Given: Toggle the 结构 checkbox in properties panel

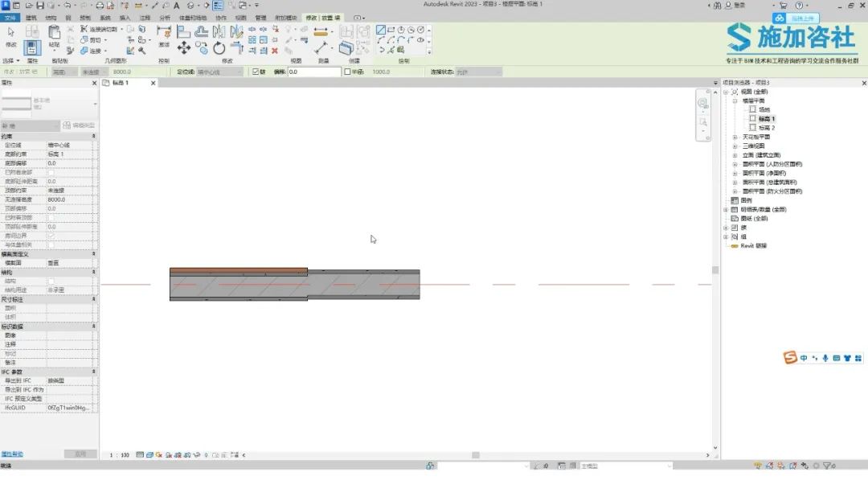Looking at the screenshot, I should (x=51, y=281).
